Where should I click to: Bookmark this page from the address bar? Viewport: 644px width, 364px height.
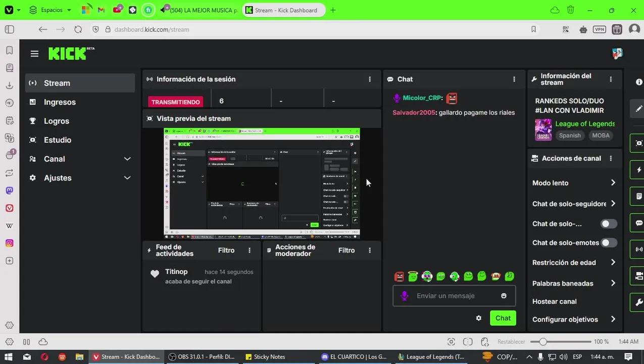point(533,29)
